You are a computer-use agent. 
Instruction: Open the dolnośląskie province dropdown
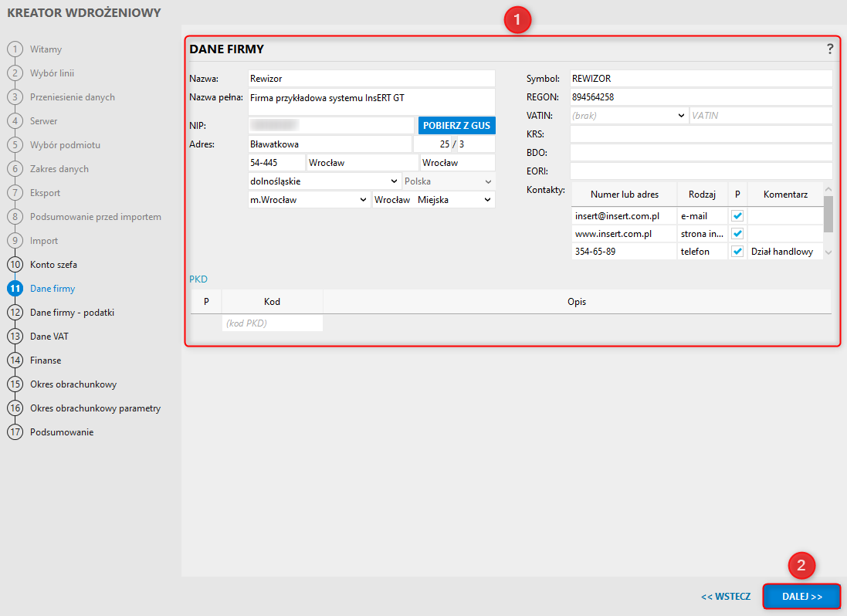point(324,181)
